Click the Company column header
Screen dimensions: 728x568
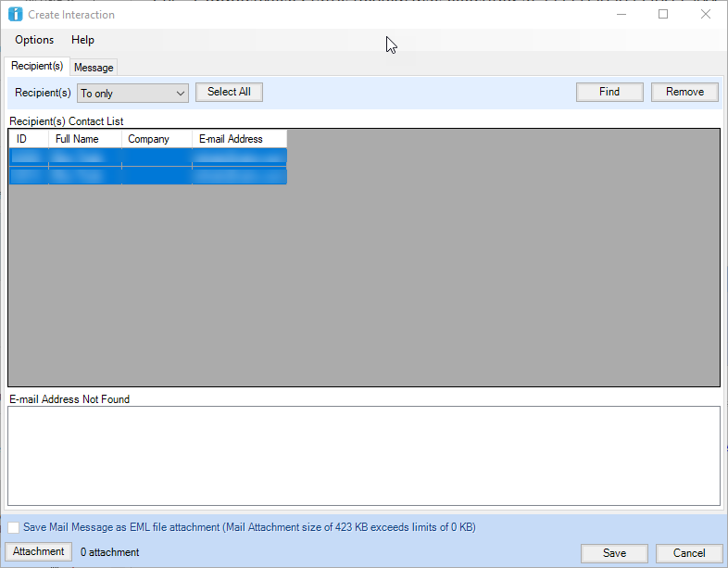point(157,139)
